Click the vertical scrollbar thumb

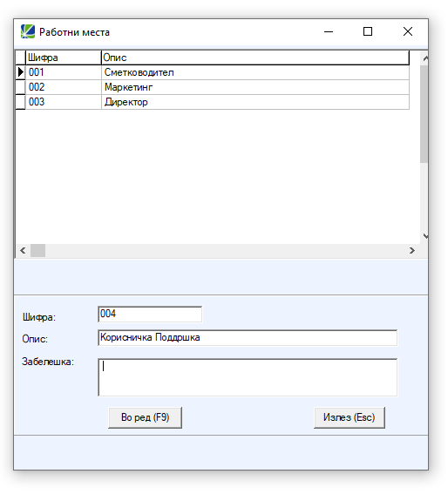click(424, 114)
